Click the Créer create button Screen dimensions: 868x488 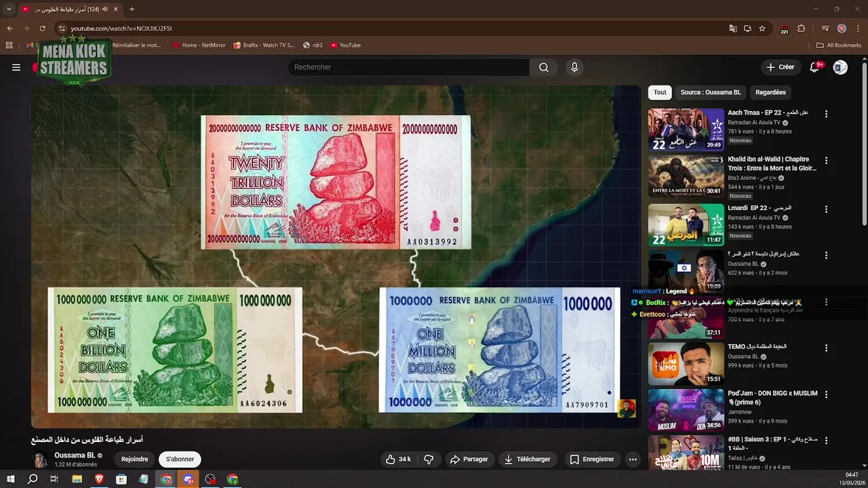pyautogui.click(x=780, y=67)
